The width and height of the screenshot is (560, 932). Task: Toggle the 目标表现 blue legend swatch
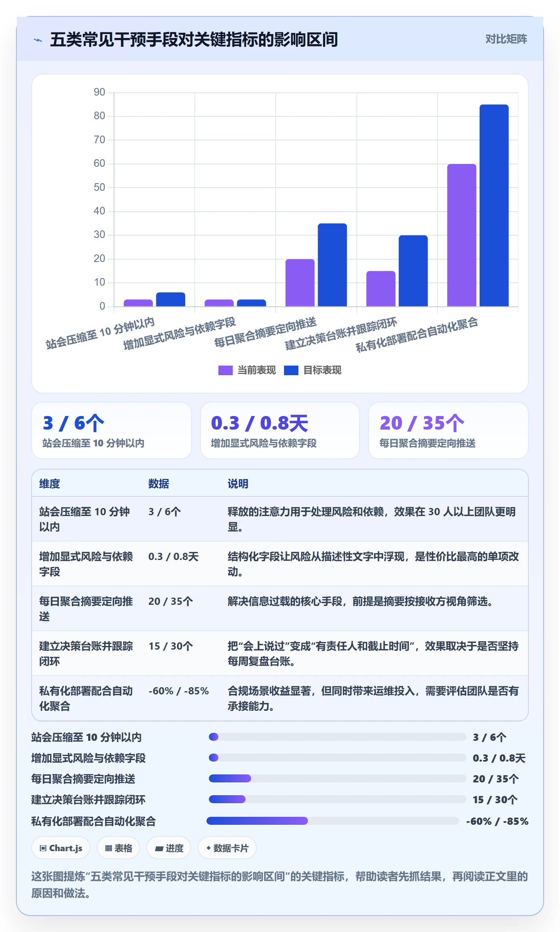pos(291,370)
